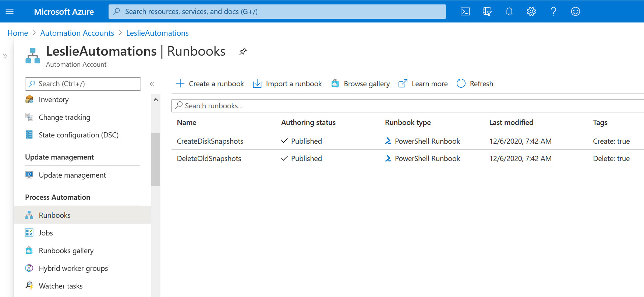Click Browse gallery

pos(360,84)
